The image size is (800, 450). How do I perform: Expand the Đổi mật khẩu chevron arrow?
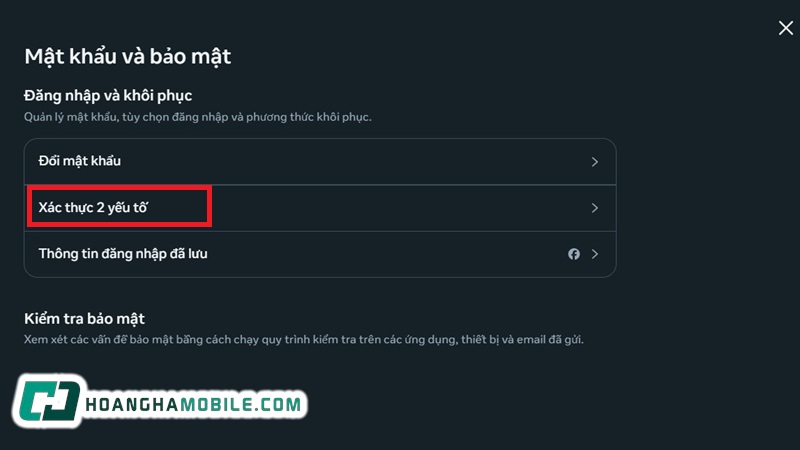pos(594,161)
